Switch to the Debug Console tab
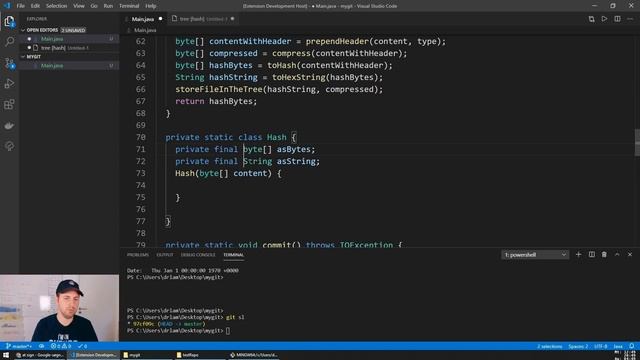This screenshot has width=640, height=360. (198, 255)
